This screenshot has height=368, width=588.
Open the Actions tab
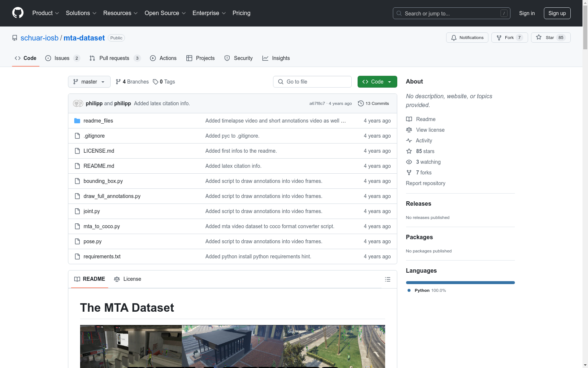(x=163, y=58)
